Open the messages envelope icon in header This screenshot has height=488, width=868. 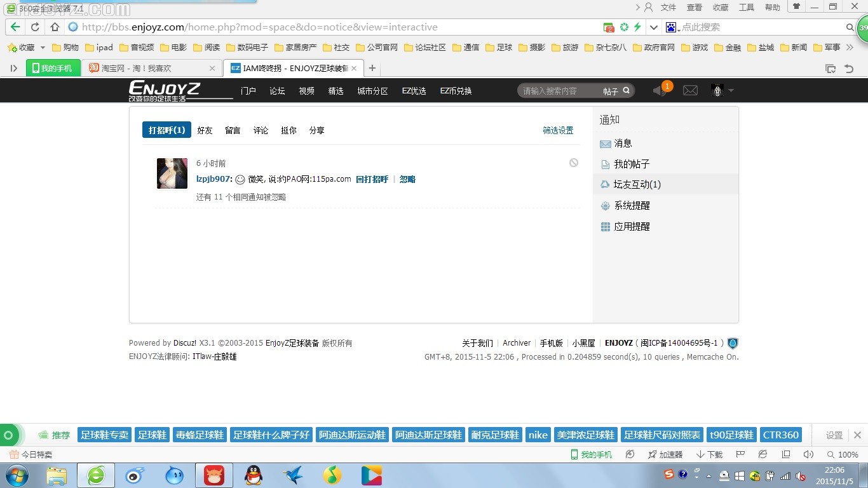690,91
